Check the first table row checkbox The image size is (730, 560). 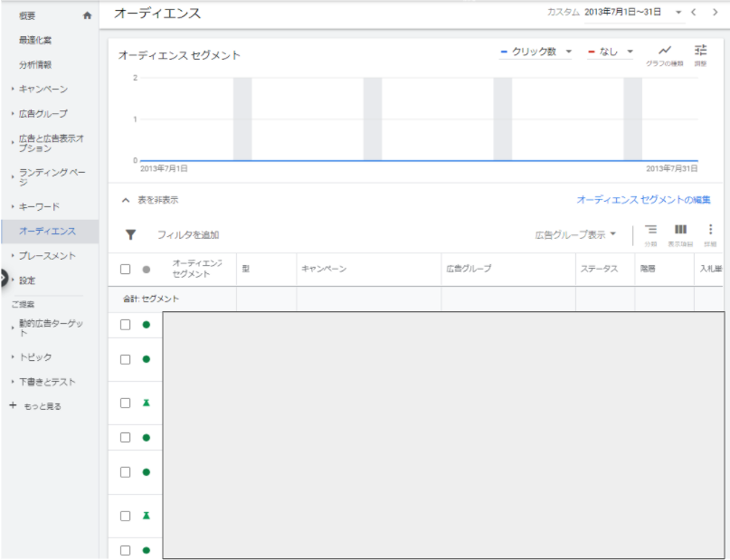(126, 325)
